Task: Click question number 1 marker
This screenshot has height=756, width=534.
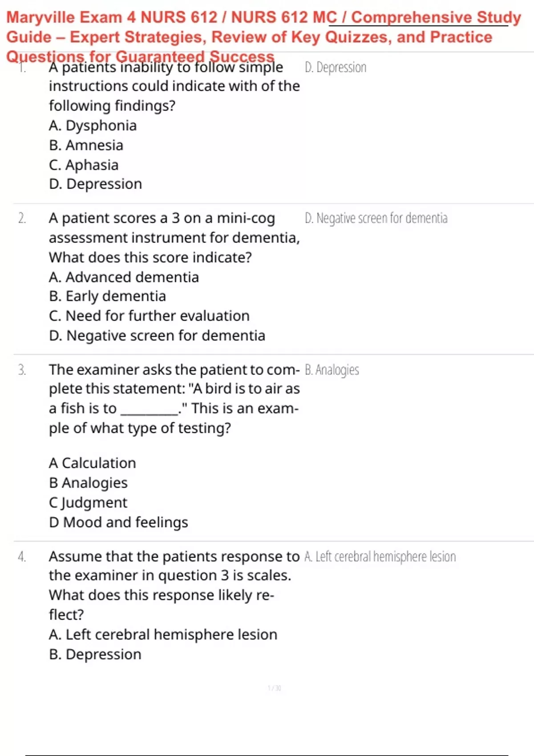Action: click(x=22, y=68)
